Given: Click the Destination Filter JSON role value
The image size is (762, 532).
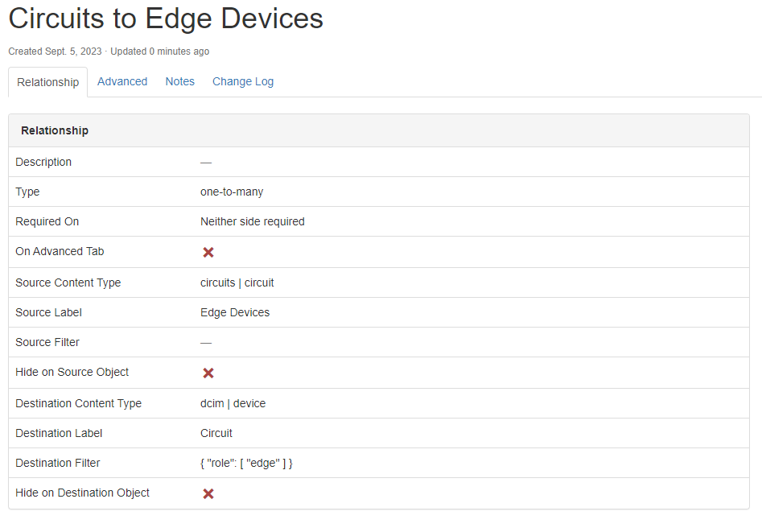Looking at the screenshot, I should click(246, 463).
